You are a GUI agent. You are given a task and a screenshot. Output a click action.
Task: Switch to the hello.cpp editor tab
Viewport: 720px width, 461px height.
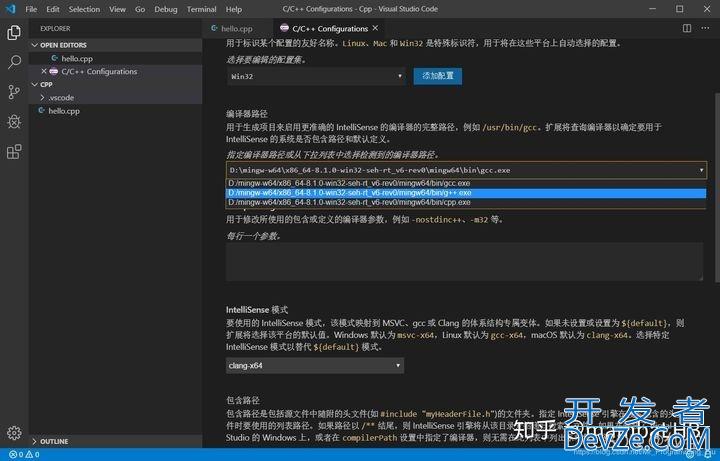pos(237,28)
